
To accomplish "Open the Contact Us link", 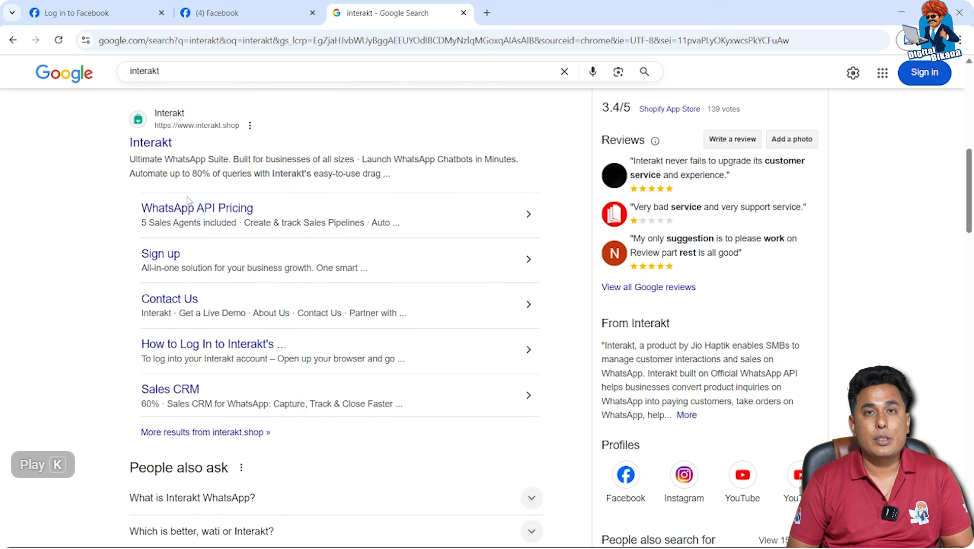I will pyautogui.click(x=169, y=299).
